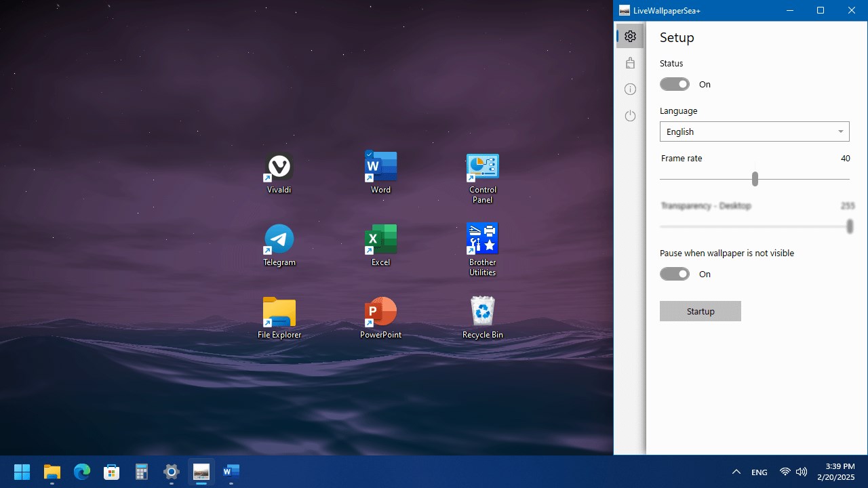Click the Frame rate value 40
Image resolution: width=868 pixels, height=488 pixels.
[x=845, y=159]
